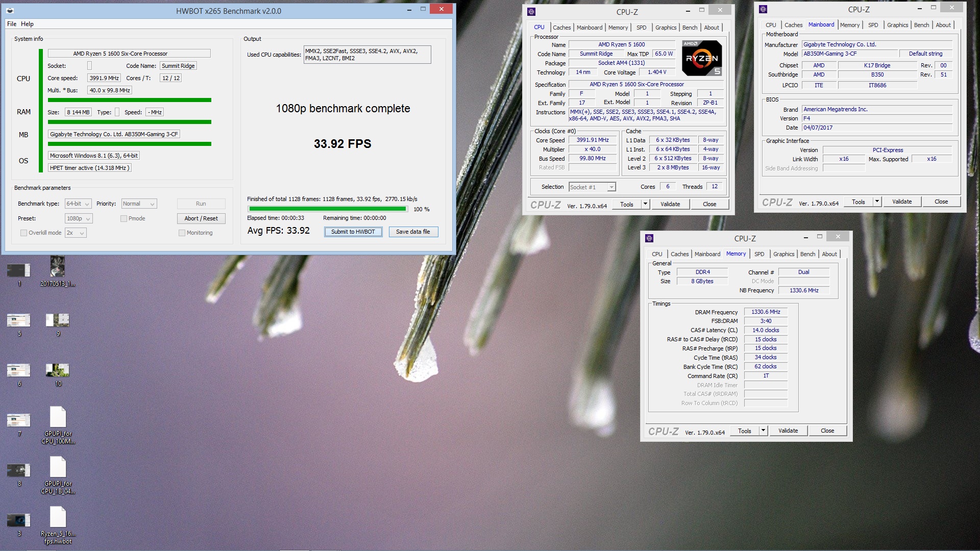Click Validate in the CPU-Z CPU window

tap(670, 204)
